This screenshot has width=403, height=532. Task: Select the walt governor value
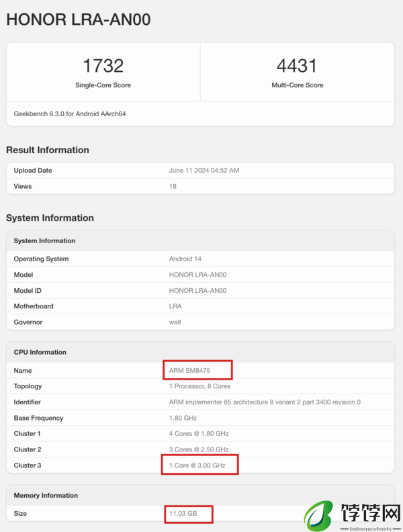click(x=175, y=322)
